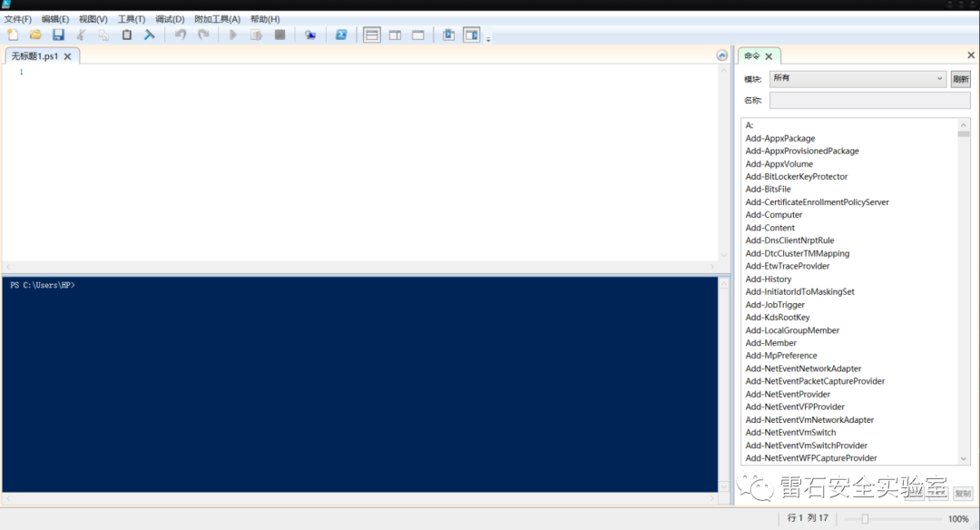Viewport: 980px width, 530px height.
Task: Open the 调试(D) menu
Action: coord(169,18)
